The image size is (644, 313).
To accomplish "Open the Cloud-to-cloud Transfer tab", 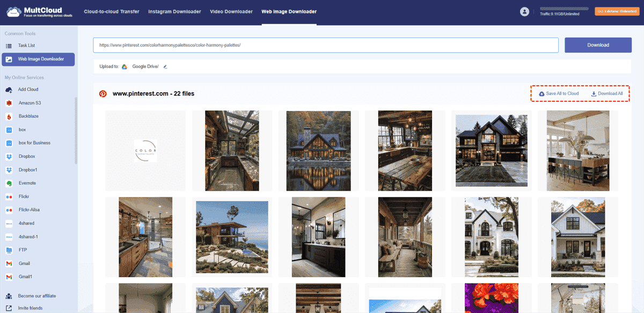I will click(x=112, y=11).
